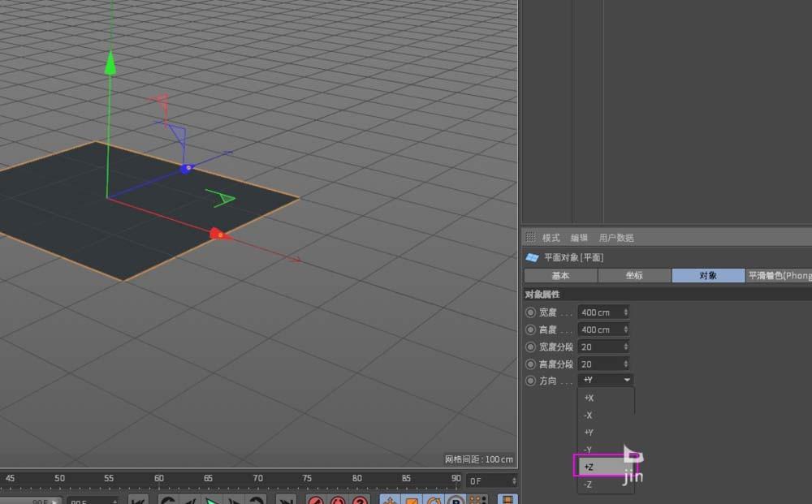Click the up stepper arrow for 宽度 400cm
The width and height of the screenshot is (812, 504).
point(625,309)
